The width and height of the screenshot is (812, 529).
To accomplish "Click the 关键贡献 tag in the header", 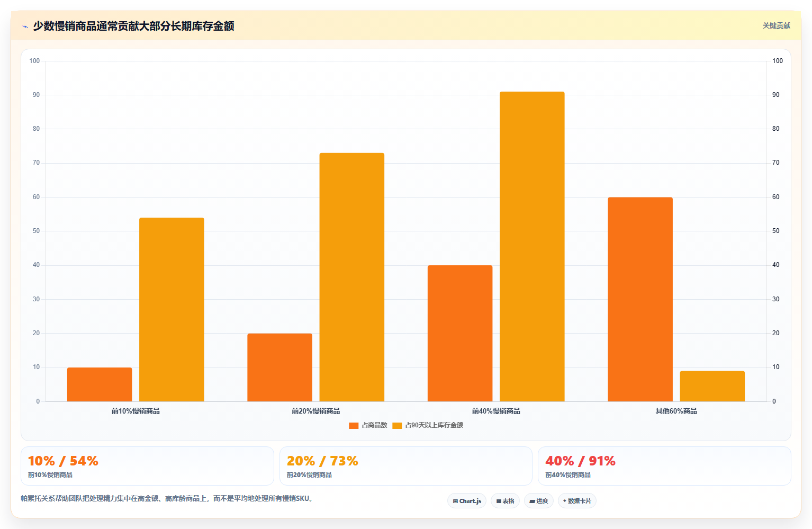I will pos(776,25).
